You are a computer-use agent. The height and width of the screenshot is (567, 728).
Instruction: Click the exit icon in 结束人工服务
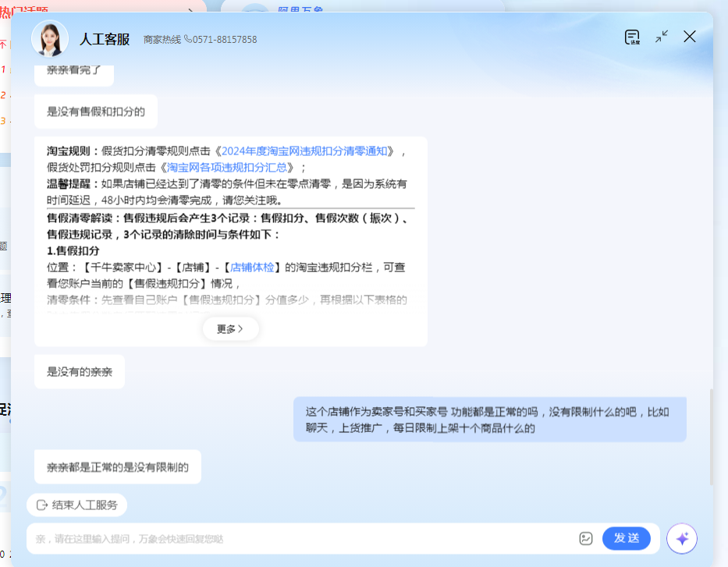tap(42, 505)
